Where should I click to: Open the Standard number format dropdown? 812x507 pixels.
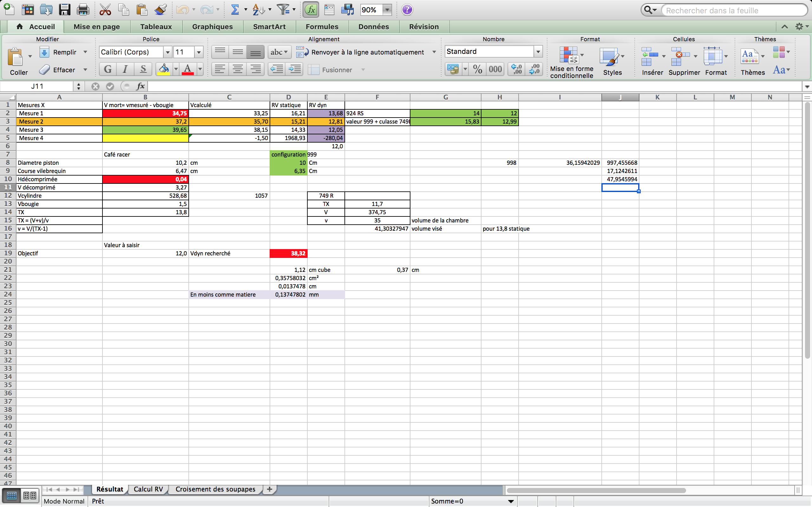coord(538,52)
